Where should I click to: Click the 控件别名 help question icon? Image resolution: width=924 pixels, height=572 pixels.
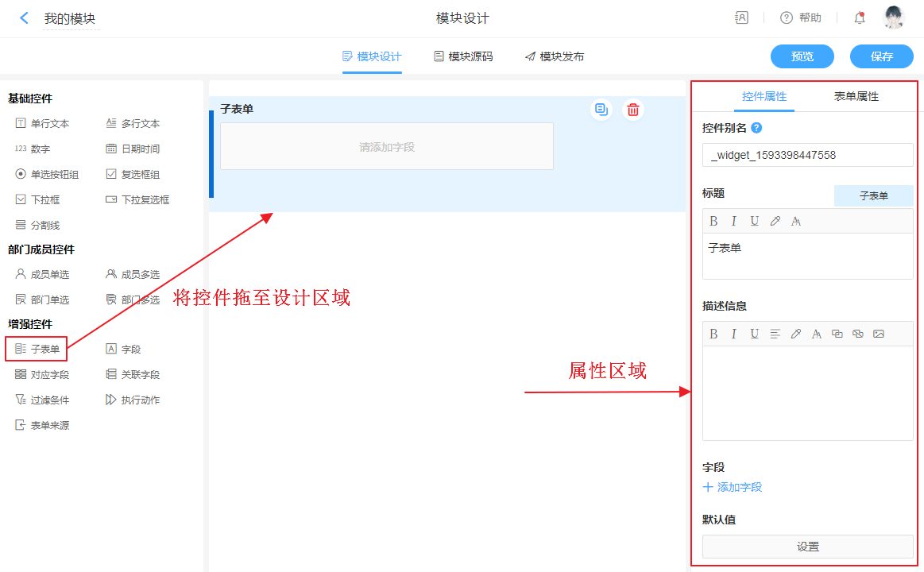[x=756, y=128]
